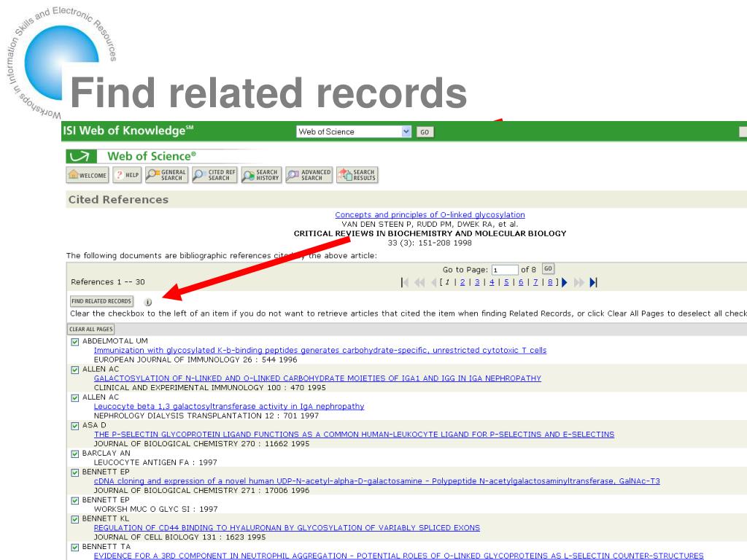Click the ISI Web of Knowledge logo text

pos(128,131)
